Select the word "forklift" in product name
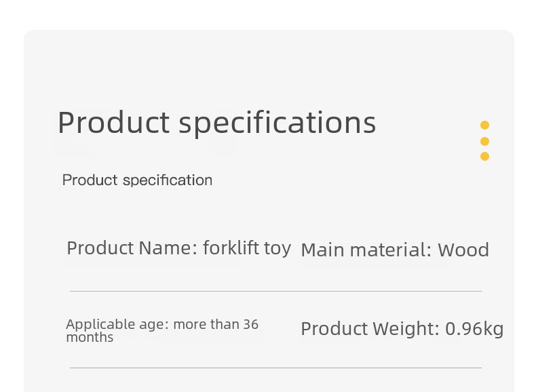Image resolution: width=536 pixels, height=392 pixels. point(231,248)
